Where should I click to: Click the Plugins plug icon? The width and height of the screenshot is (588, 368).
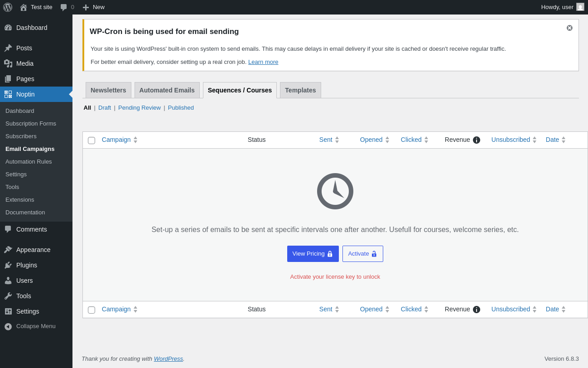point(8,265)
